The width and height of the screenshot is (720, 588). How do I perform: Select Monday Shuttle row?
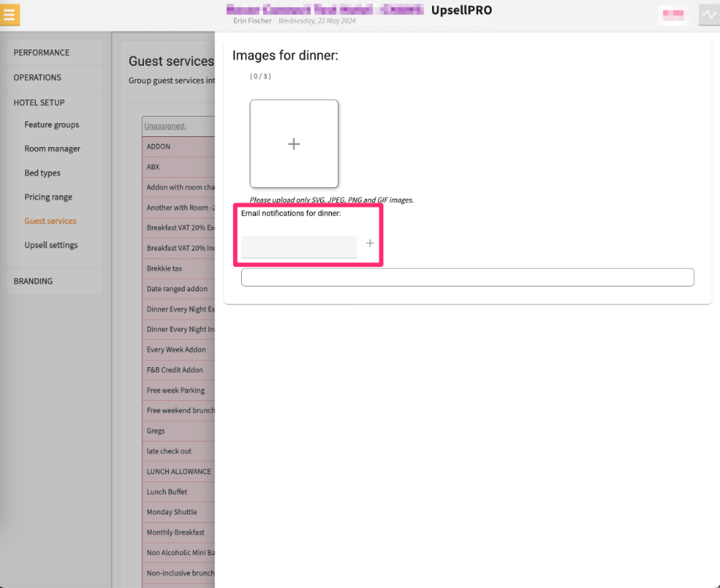pos(178,512)
